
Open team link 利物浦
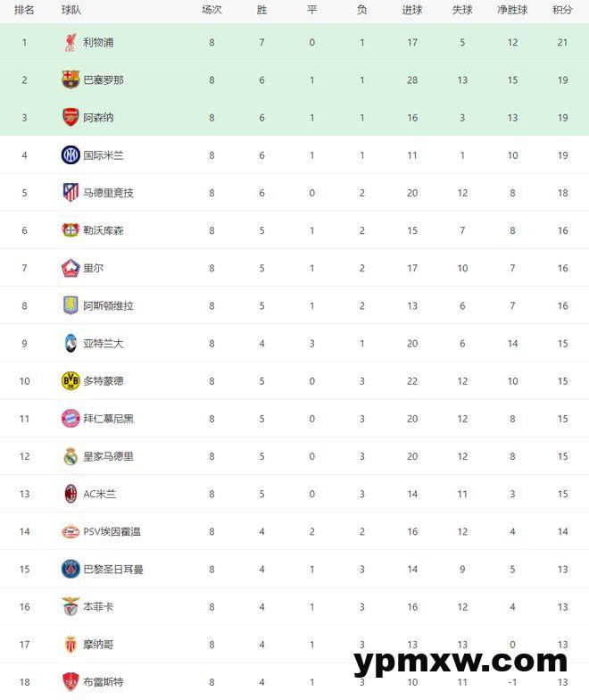(x=98, y=42)
